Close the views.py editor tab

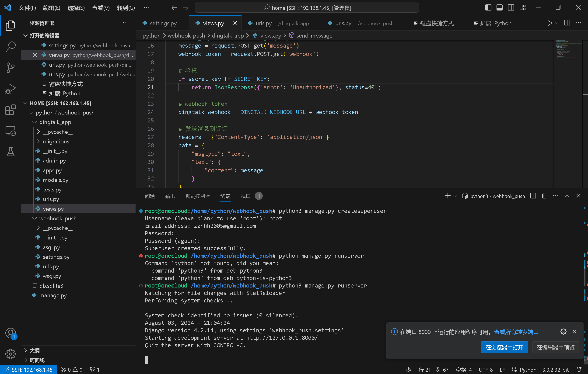click(x=235, y=23)
